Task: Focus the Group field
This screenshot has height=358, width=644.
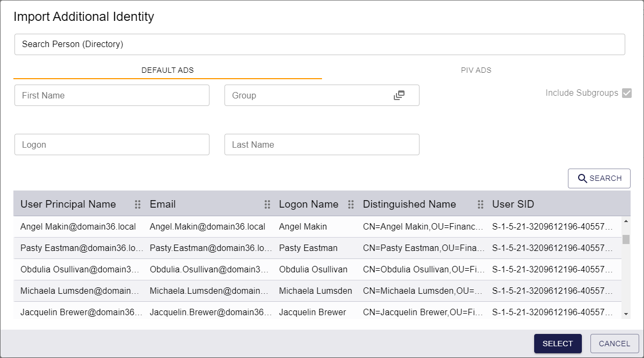Action: 322,95
